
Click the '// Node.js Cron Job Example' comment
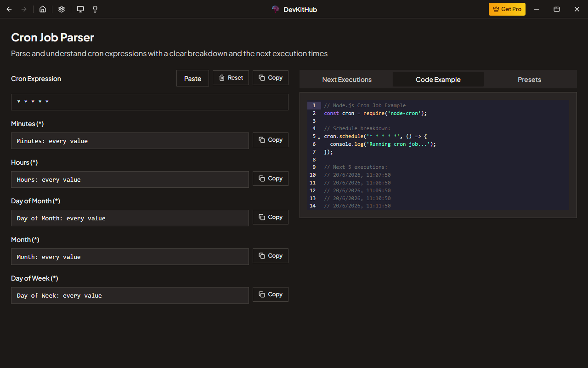tap(365, 105)
